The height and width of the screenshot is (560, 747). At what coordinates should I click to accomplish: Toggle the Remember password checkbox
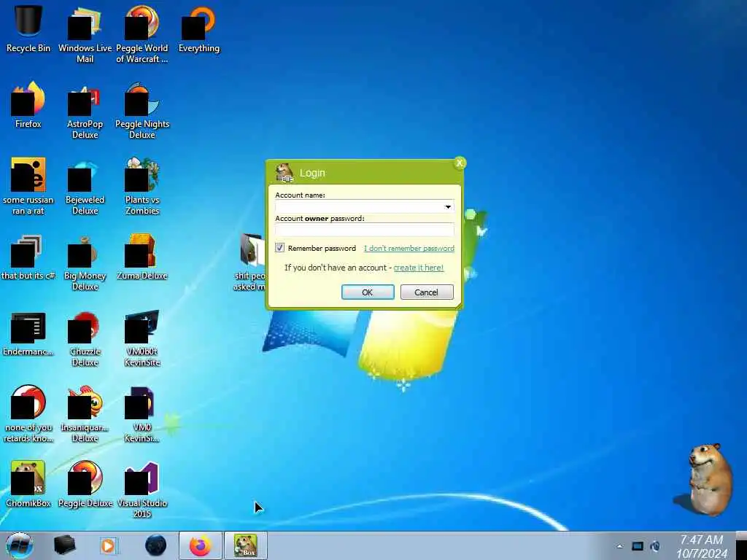[x=279, y=248]
